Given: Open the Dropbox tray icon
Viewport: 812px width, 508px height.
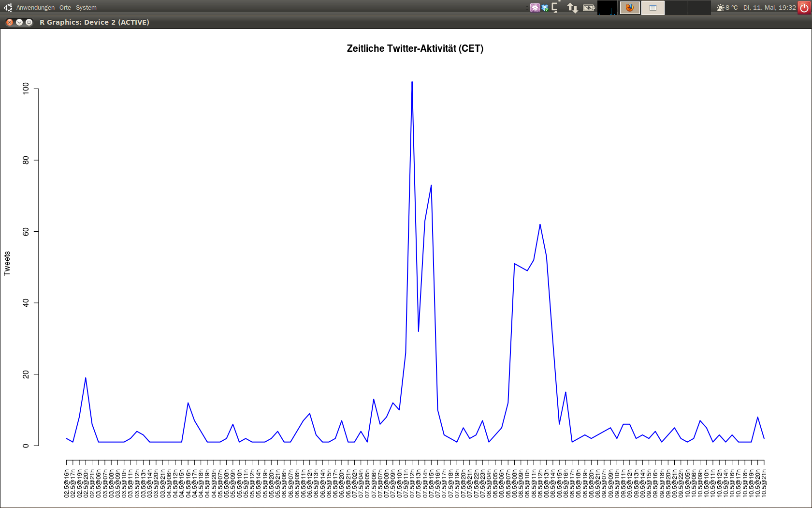Looking at the screenshot, I should 545,8.
